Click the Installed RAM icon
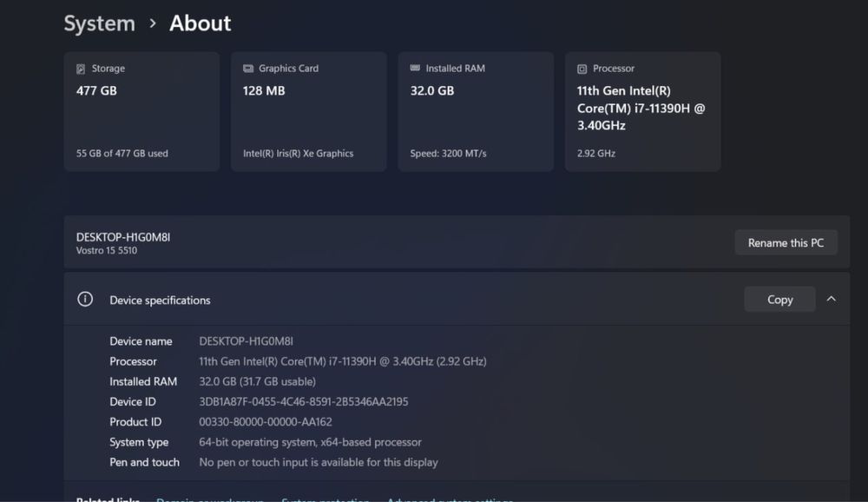 click(415, 68)
